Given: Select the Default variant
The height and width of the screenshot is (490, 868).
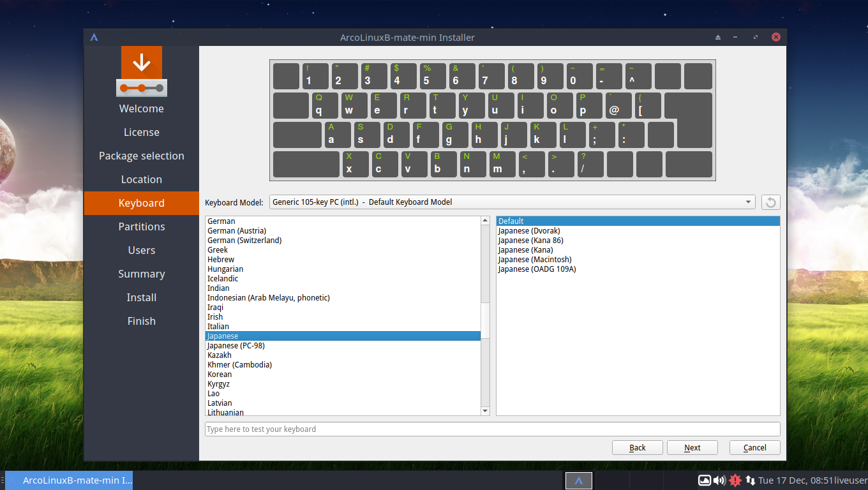Looking at the screenshot, I should click(x=638, y=221).
